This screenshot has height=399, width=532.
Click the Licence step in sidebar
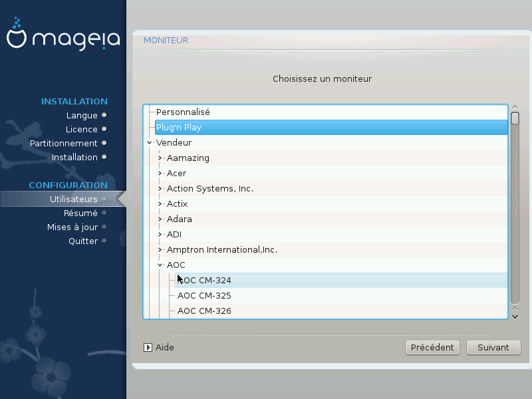pyautogui.click(x=81, y=129)
